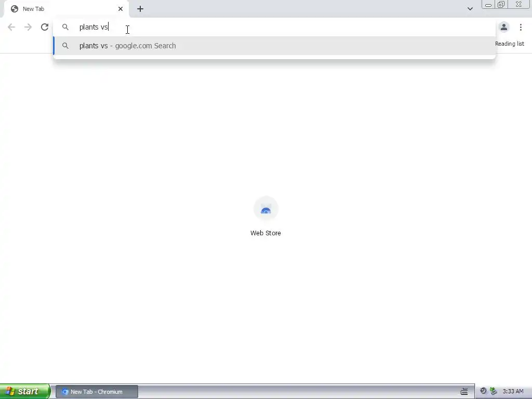
Task: Click the search icon in address bar
Action: (65, 27)
